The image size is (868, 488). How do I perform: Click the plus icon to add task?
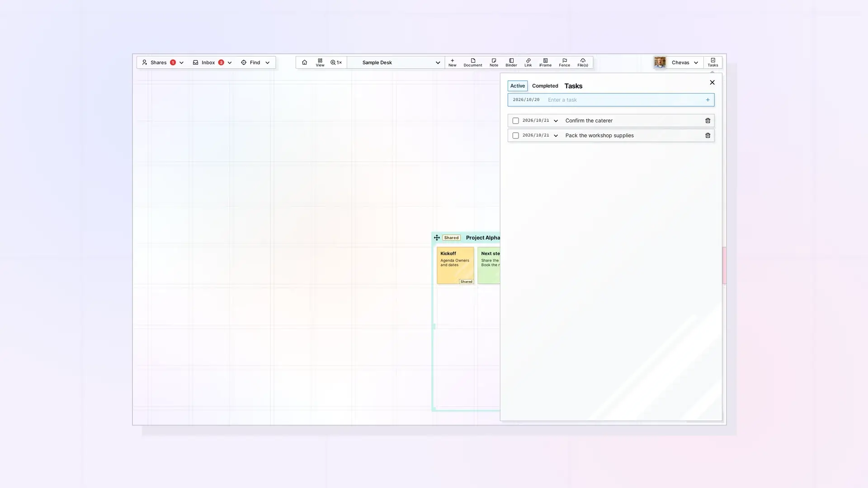[x=708, y=100]
